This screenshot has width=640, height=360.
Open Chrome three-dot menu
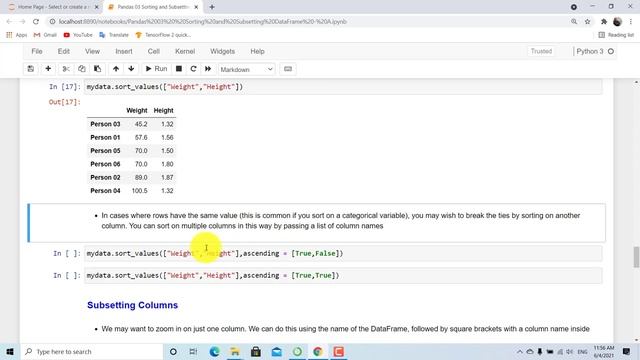pos(631,22)
